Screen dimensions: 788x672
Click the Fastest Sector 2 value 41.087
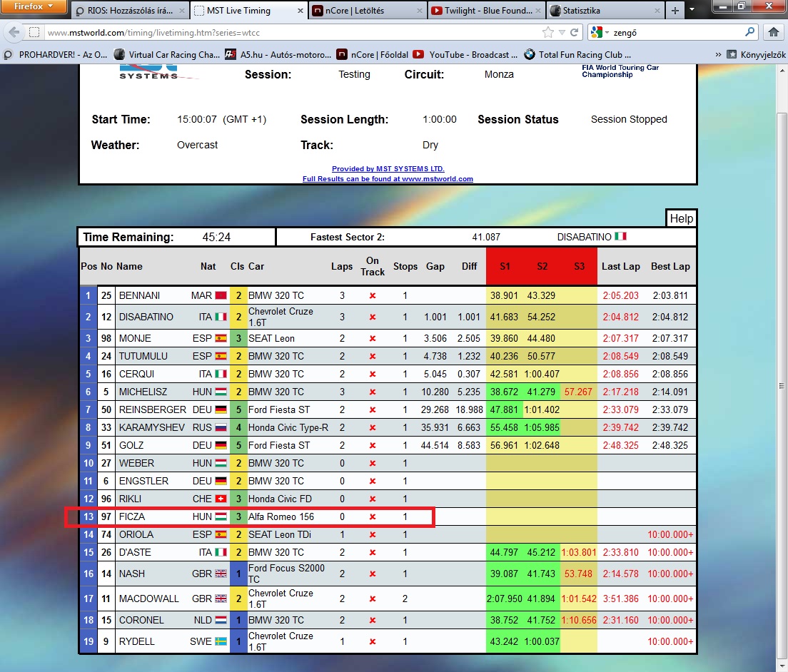tap(486, 237)
